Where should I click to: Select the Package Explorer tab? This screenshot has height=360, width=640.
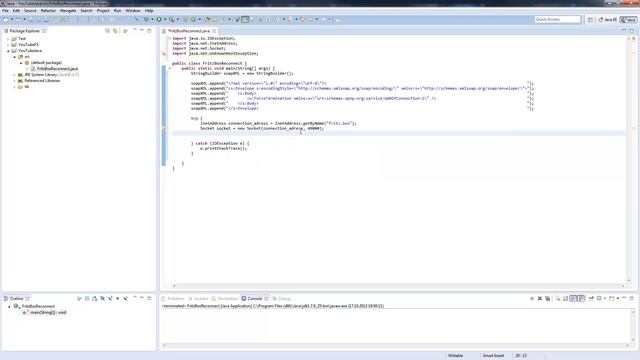24,31
